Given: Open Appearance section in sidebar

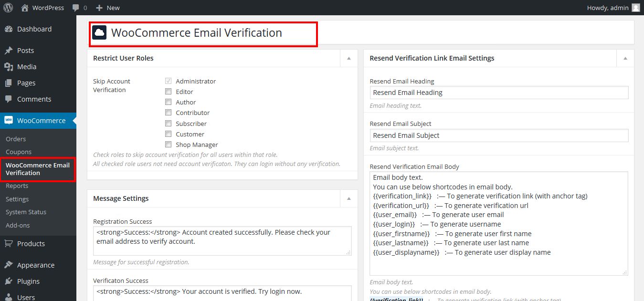Looking at the screenshot, I should (x=35, y=265).
